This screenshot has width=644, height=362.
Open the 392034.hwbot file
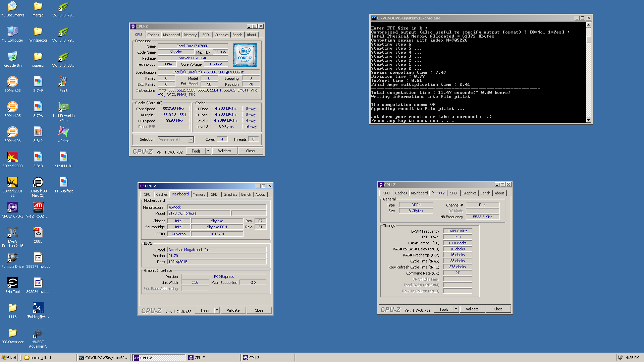coord(38,286)
